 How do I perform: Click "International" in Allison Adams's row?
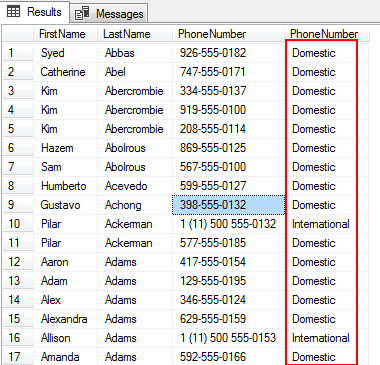(x=327, y=338)
